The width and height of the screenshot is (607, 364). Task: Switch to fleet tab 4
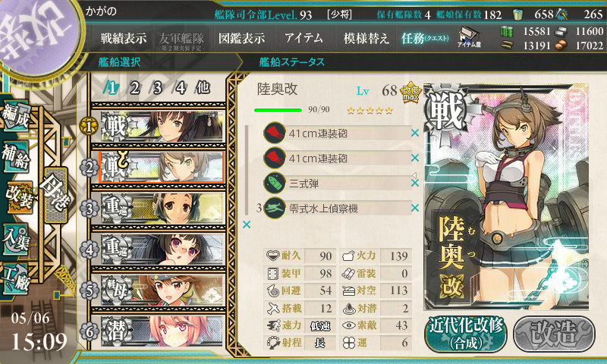pos(181,88)
